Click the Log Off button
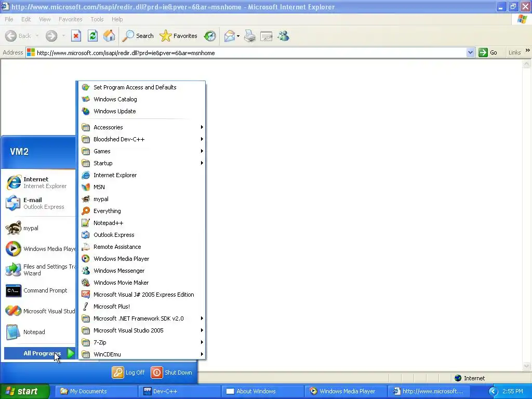The height and width of the screenshot is (399, 532). tap(128, 372)
